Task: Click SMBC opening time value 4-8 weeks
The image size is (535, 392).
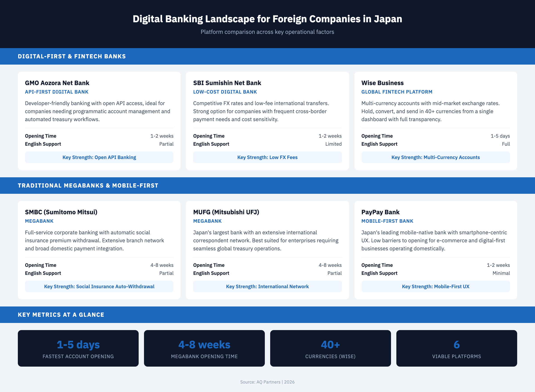Action: [x=162, y=265]
